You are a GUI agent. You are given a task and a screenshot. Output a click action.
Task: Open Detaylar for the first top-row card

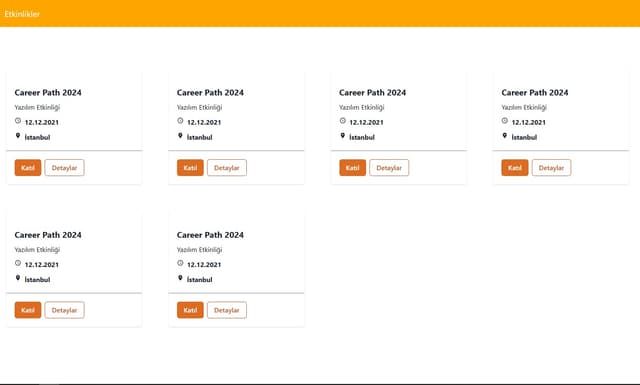coord(64,168)
